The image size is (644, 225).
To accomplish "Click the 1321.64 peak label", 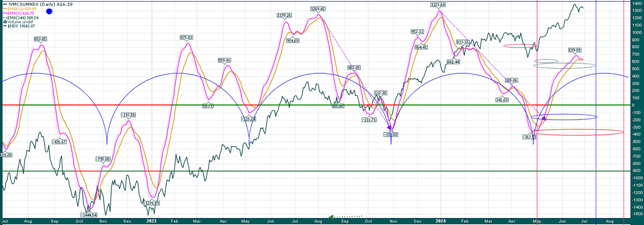I will coord(438,5).
